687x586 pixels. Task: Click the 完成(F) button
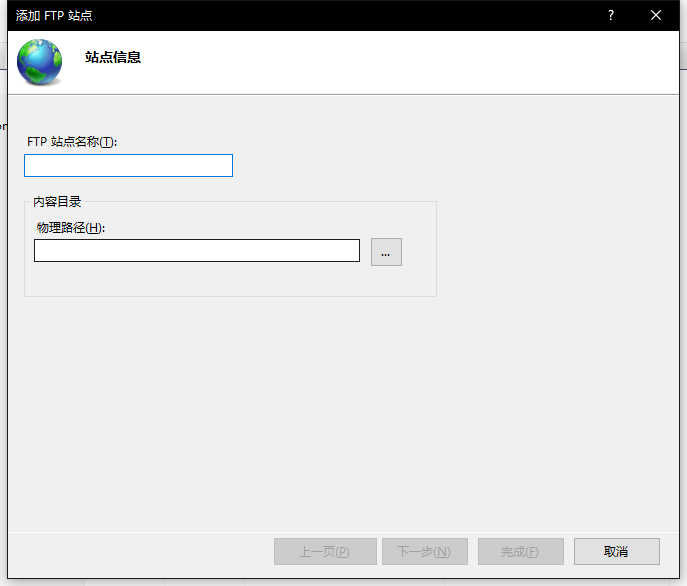(521, 551)
